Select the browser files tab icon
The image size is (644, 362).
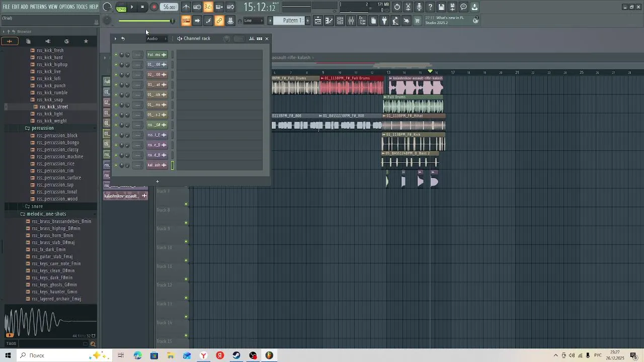tap(28, 41)
